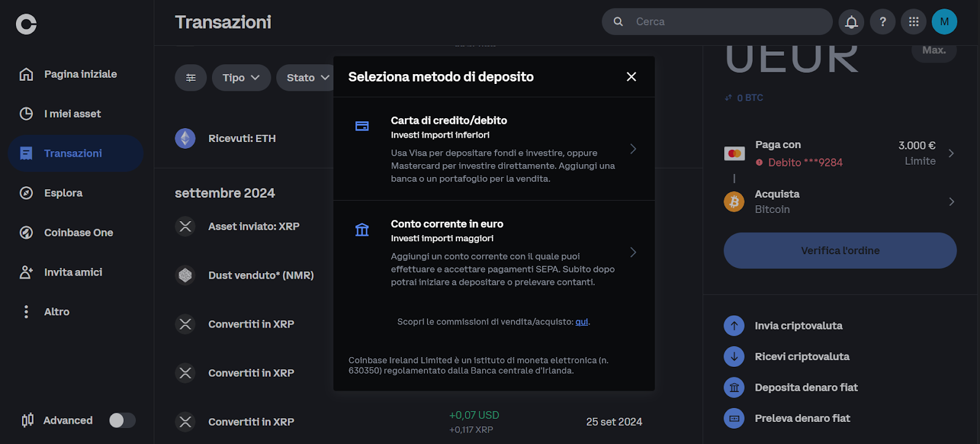Click the Invia criptovaluta up-arrow icon
The width and height of the screenshot is (980, 444).
pos(734,326)
